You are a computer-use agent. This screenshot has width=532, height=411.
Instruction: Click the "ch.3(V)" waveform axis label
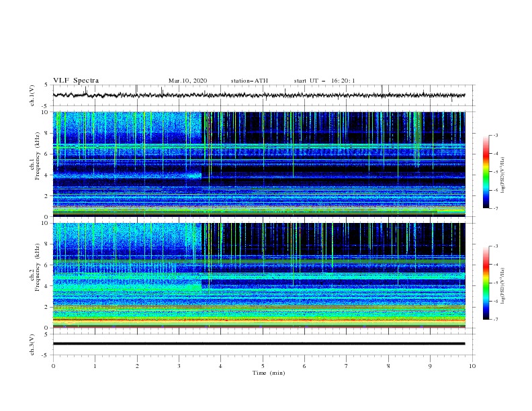click(x=32, y=345)
